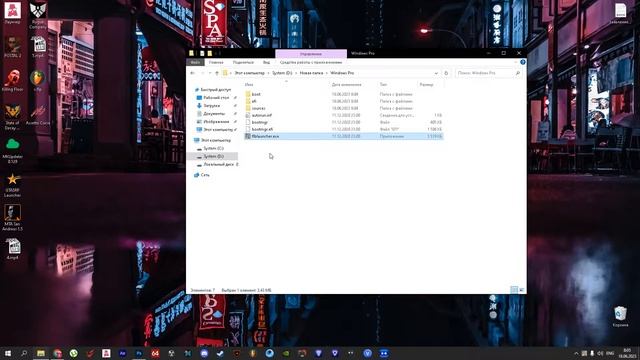The height and width of the screenshot is (360, 640).
Task: Open the Вид ribbon tab
Action: [x=266, y=62]
